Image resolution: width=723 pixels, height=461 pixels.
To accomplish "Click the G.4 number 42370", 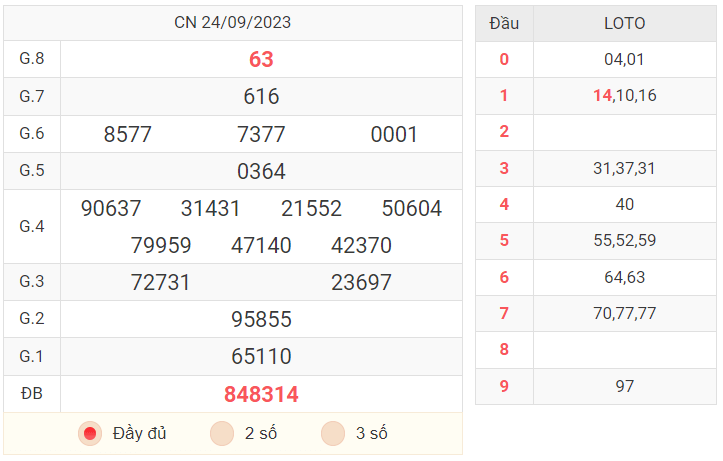I will pos(362,245).
